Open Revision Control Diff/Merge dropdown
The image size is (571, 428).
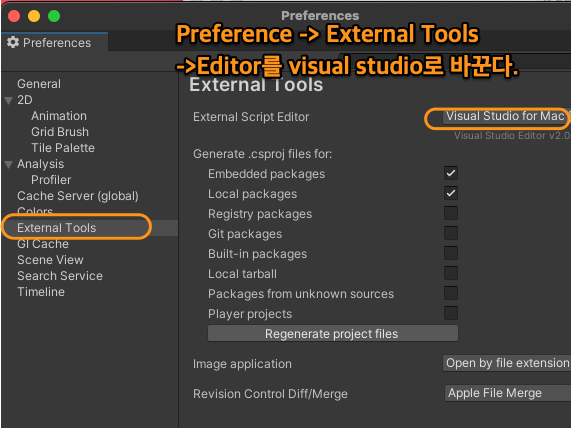click(508, 393)
